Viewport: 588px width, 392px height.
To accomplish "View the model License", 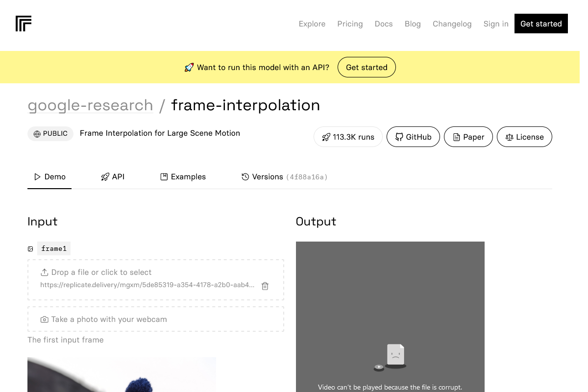I will coord(524,137).
